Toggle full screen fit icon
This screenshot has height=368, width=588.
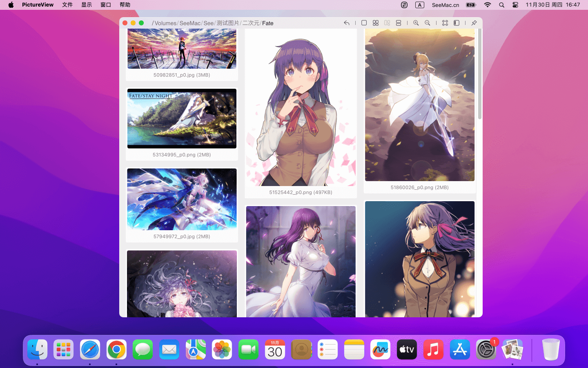tap(445, 23)
